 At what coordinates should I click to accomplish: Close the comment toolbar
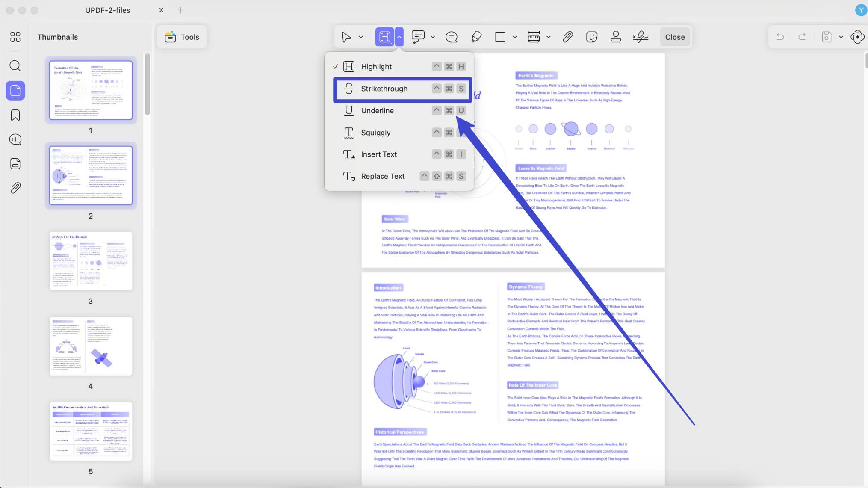click(675, 37)
